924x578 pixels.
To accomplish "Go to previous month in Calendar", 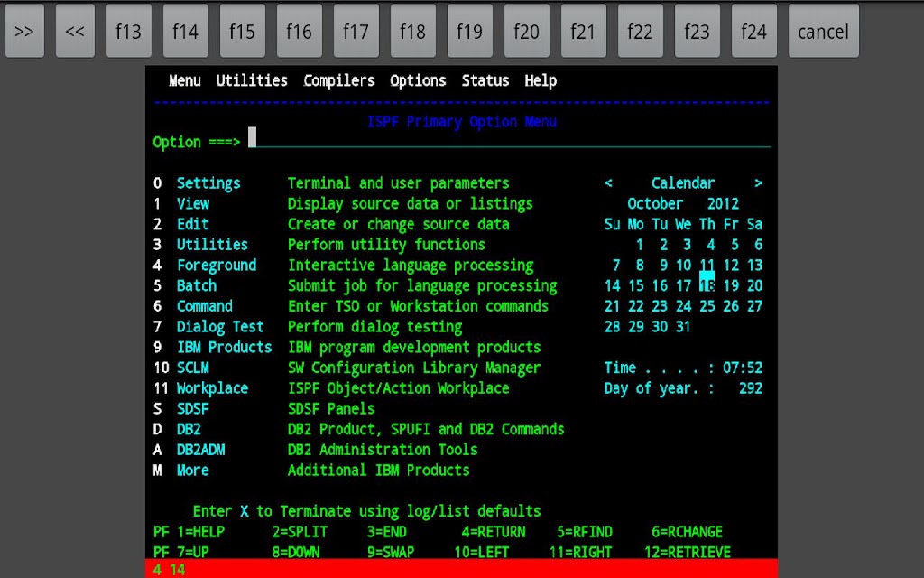I will click(x=609, y=183).
